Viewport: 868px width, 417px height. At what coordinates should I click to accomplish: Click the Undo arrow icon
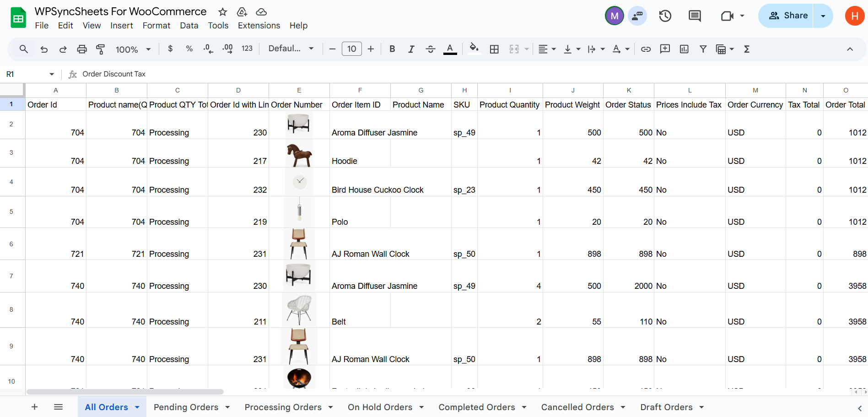pyautogui.click(x=44, y=49)
